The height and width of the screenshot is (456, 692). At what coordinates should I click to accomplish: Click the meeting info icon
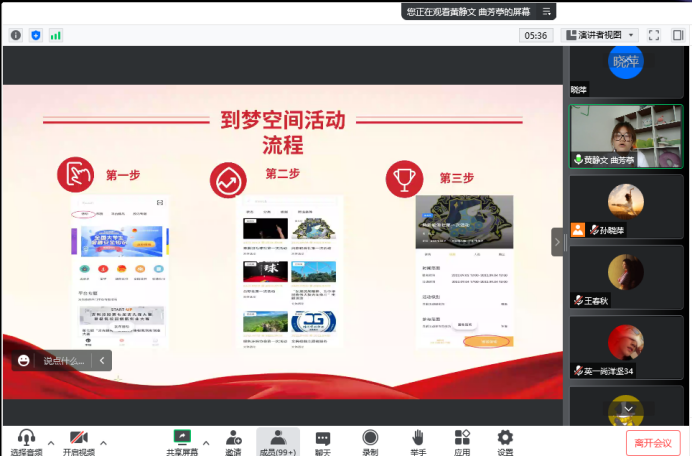pyautogui.click(x=16, y=35)
